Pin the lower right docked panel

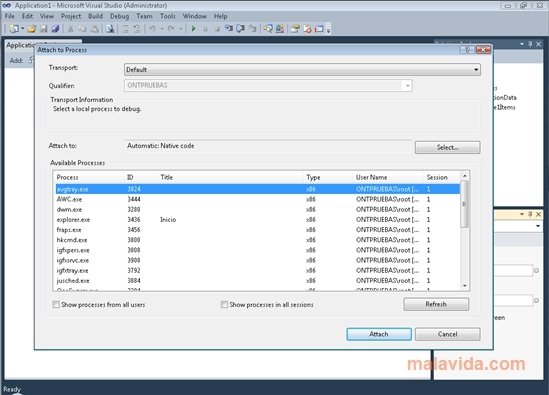[x=530, y=214]
